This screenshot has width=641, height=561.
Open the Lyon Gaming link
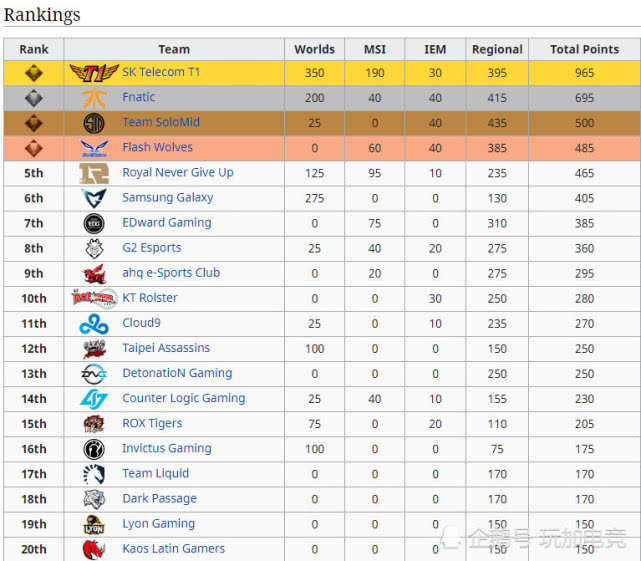click(x=159, y=524)
